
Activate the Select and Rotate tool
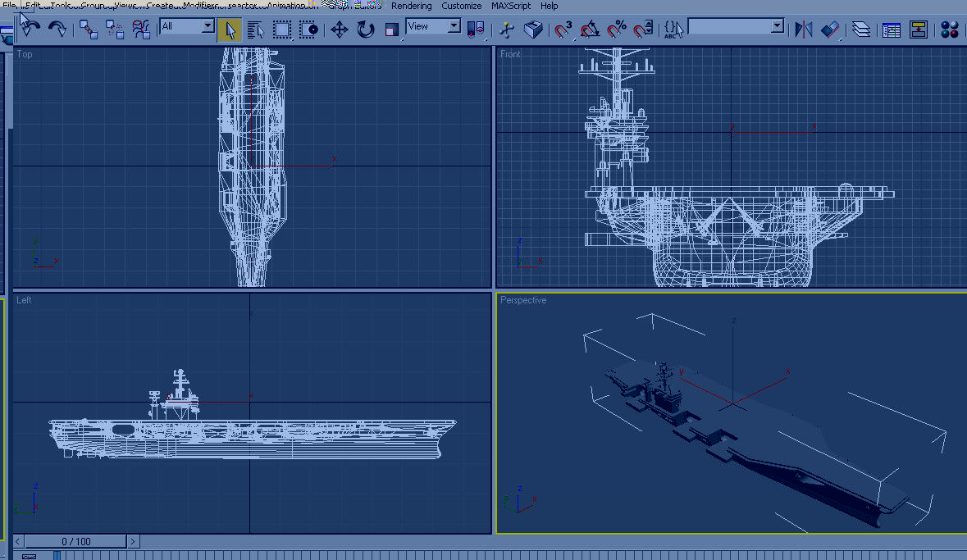pyautogui.click(x=365, y=30)
